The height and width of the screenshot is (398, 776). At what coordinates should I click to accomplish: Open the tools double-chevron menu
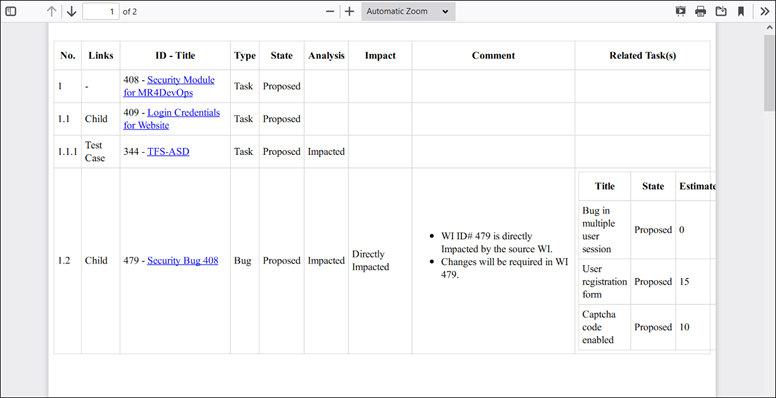765,11
